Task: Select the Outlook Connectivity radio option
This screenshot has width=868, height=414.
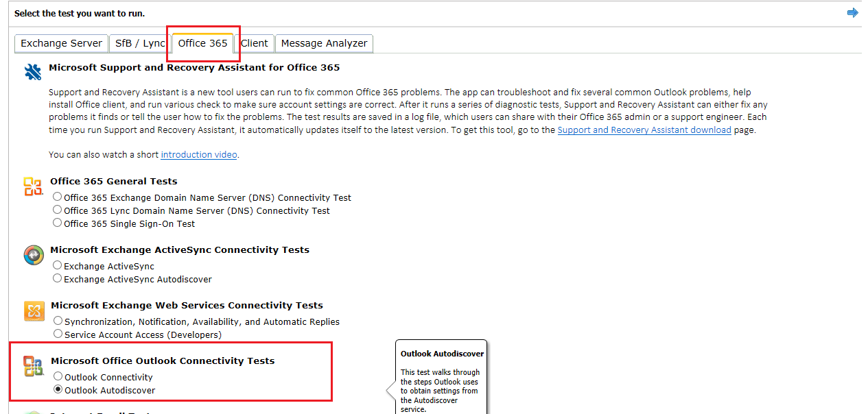Action: 58,376
